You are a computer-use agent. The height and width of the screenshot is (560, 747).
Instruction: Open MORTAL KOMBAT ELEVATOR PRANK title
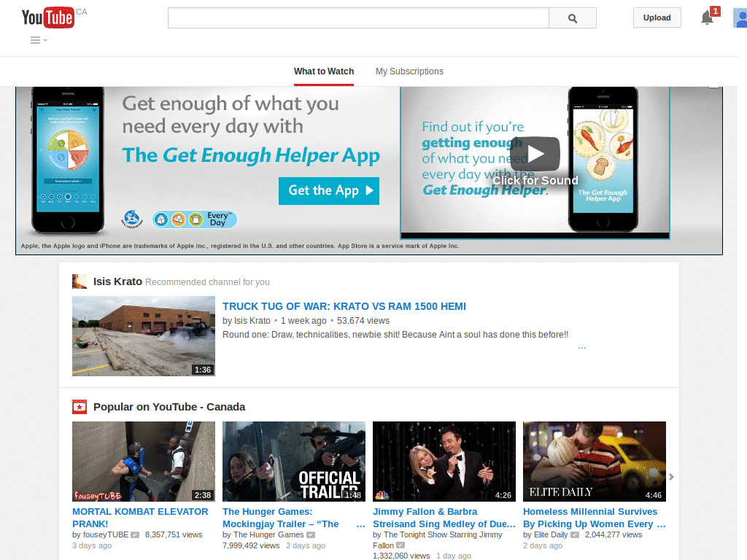click(140, 518)
